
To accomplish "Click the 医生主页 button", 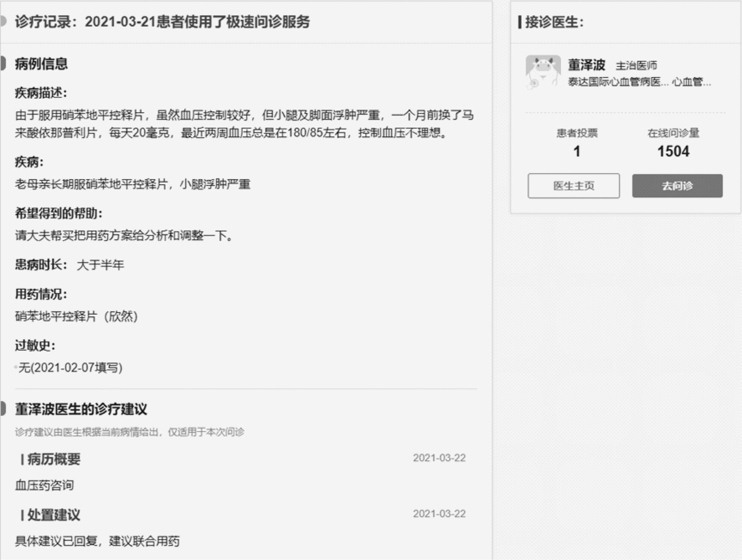I will pyautogui.click(x=574, y=186).
